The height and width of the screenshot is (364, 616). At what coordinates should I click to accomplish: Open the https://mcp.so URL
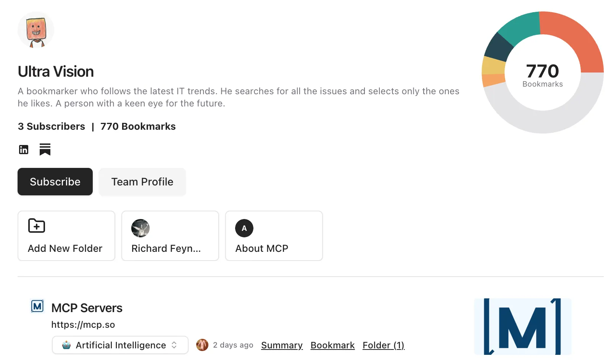83,325
